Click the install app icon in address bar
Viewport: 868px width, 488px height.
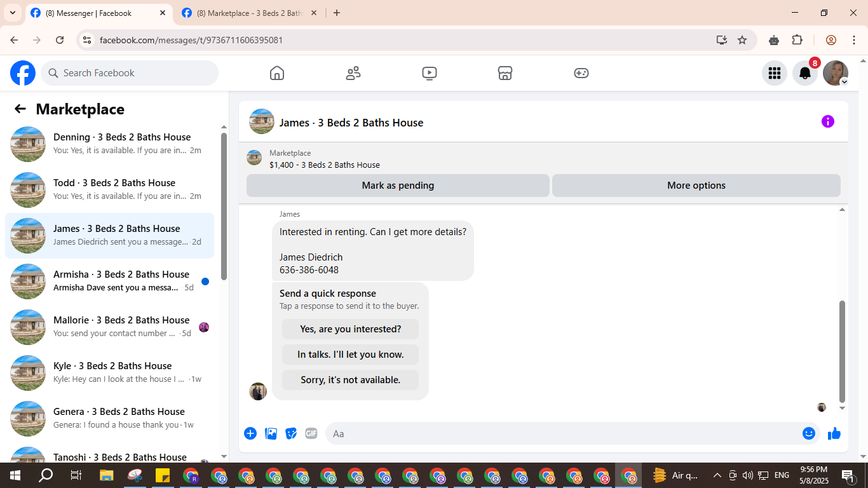point(722,40)
